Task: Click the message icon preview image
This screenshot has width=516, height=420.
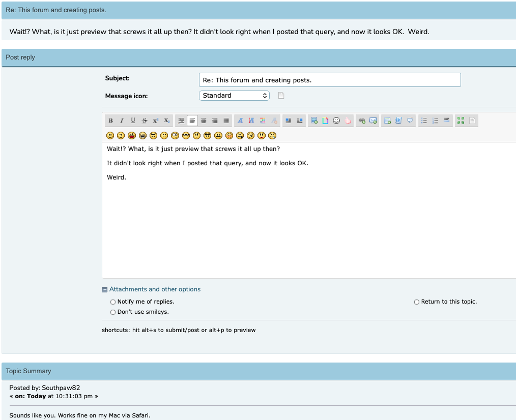Action: point(281,96)
